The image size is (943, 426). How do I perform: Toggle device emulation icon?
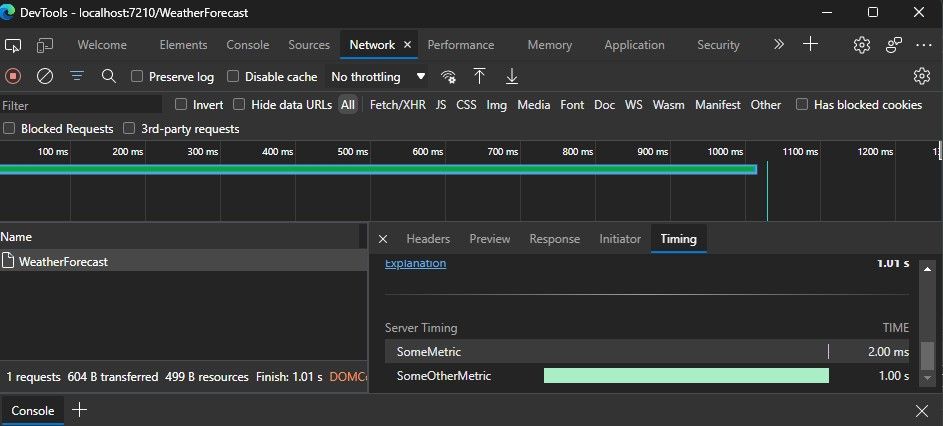point(45,45)
